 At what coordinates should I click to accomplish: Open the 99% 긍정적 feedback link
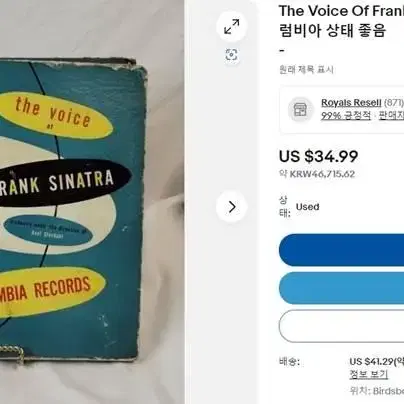point(346,116)
